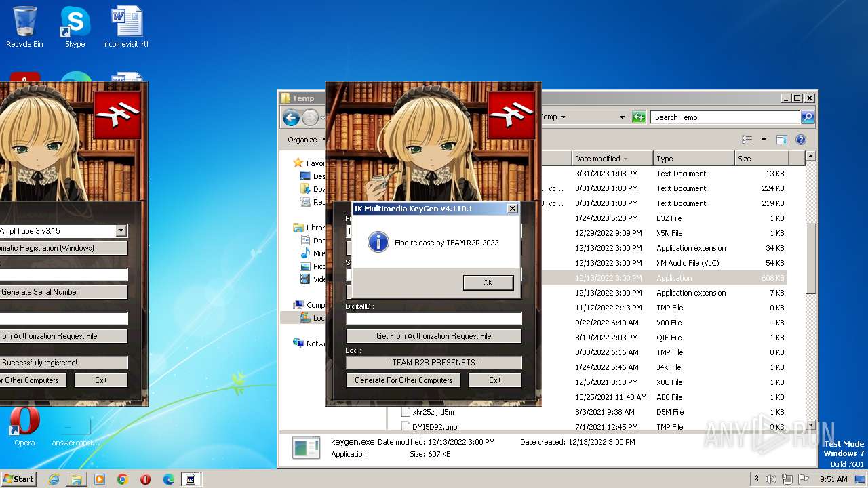Click OK in the KeyGen message dialog
Image resolution: width=868 pixels, height=488 pixels.
[488, 283]
